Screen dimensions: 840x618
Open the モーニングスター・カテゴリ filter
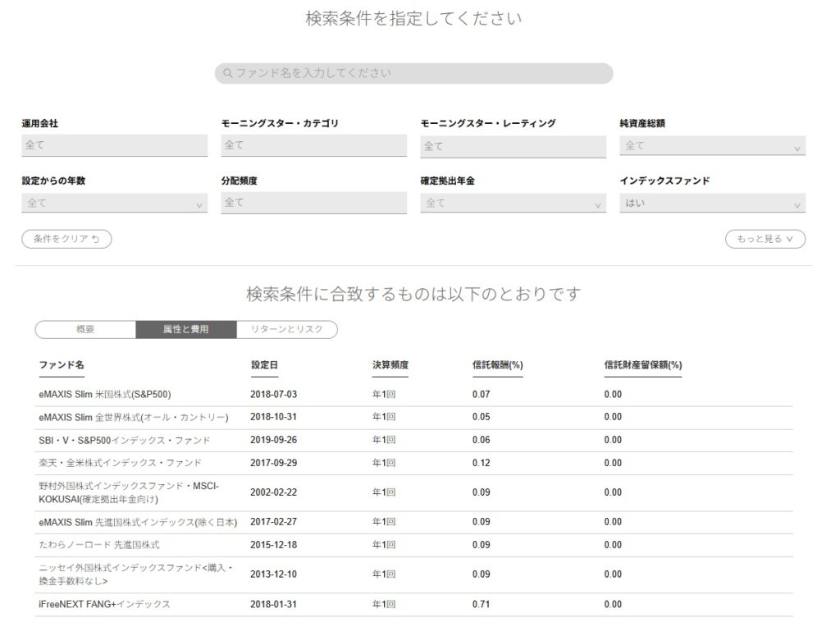(313, 145)
